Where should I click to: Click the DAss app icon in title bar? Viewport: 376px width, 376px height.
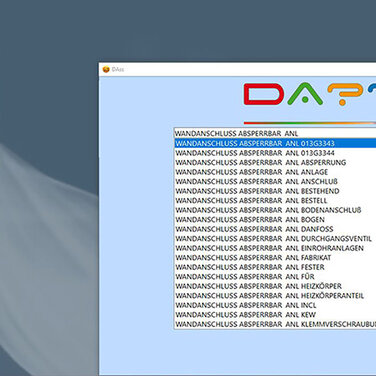106,69
